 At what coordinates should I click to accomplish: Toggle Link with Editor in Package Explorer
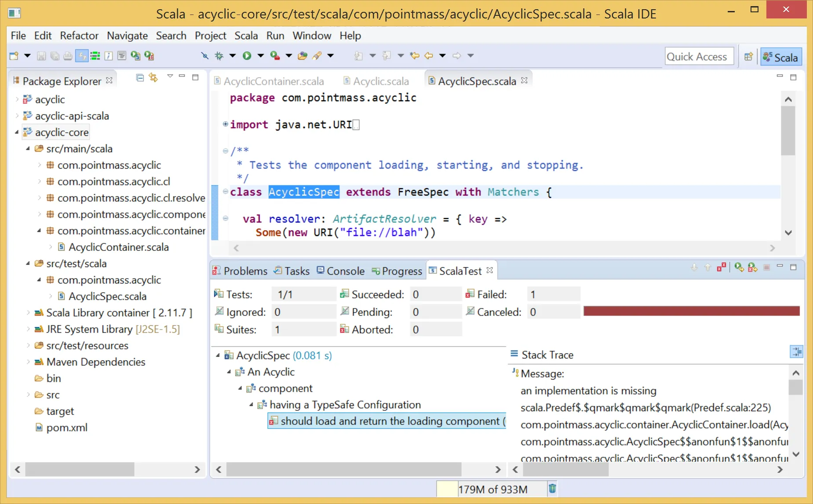tap(153, 78)
